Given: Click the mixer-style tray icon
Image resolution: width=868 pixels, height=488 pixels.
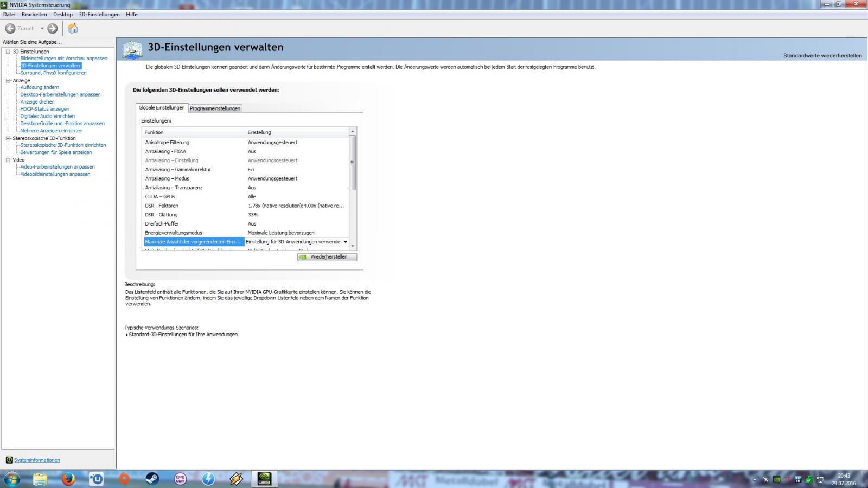Looking at the screenshot, I should point(798,480).
